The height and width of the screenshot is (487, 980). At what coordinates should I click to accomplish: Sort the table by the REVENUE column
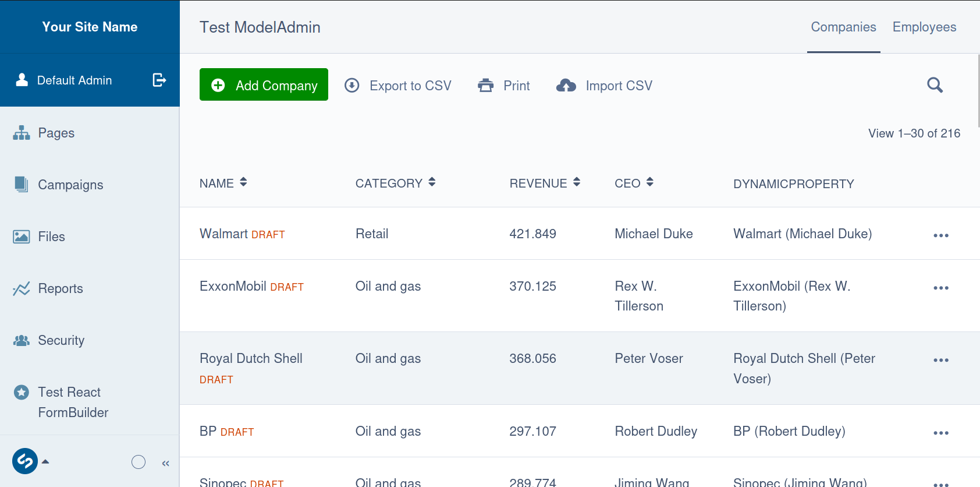click(x=545, y=183)
